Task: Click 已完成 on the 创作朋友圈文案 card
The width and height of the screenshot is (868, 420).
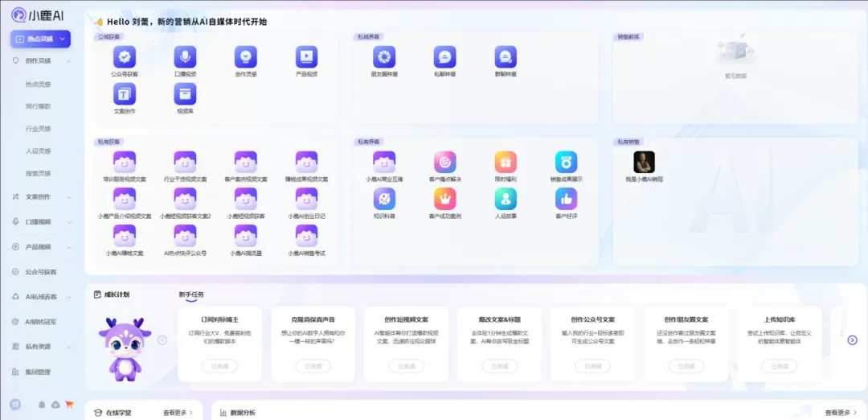Action: [x=686, y=366]
